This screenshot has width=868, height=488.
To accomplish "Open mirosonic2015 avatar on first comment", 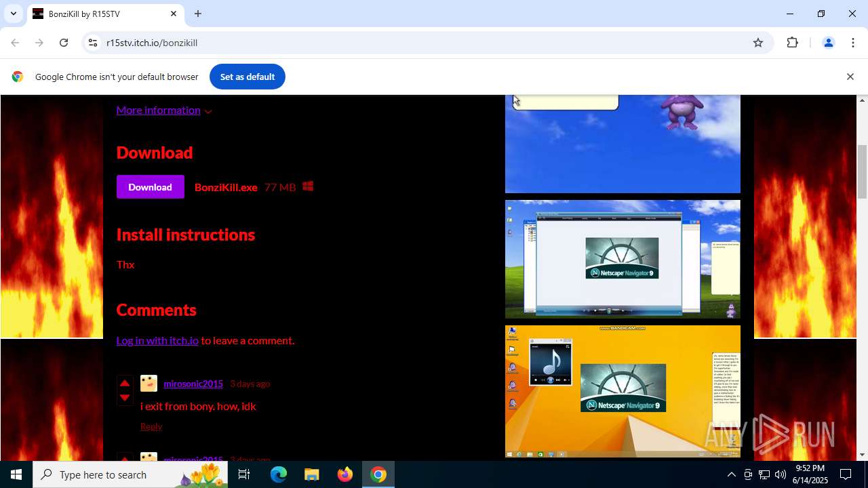I will pos(149,384).
